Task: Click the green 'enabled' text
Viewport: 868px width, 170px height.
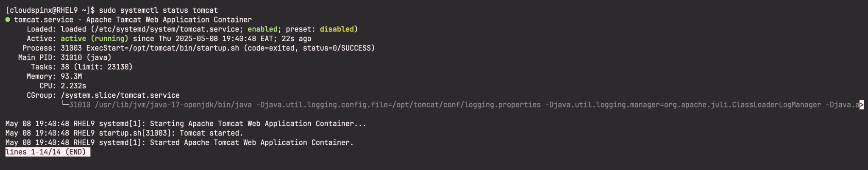Action: point(262,29)
